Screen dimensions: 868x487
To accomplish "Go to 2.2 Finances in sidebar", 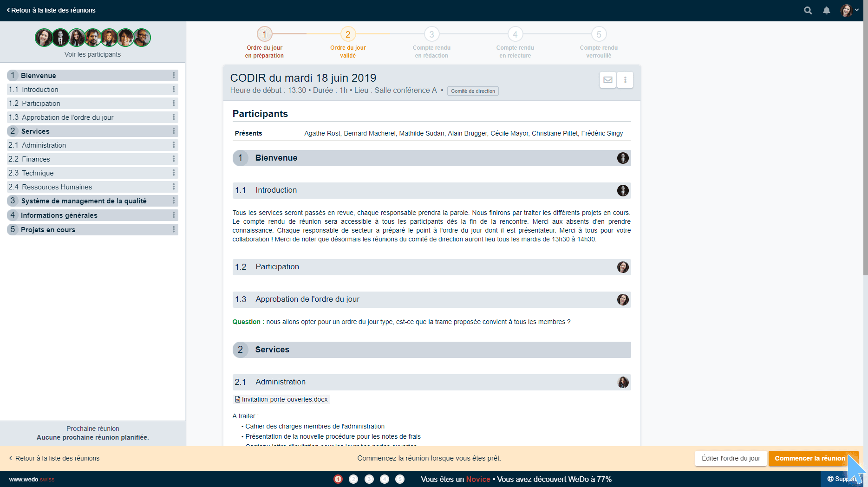I will pos(92,159).
